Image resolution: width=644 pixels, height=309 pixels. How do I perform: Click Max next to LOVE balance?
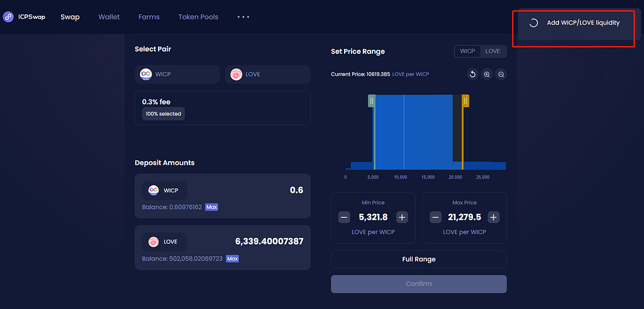[233, 259]
